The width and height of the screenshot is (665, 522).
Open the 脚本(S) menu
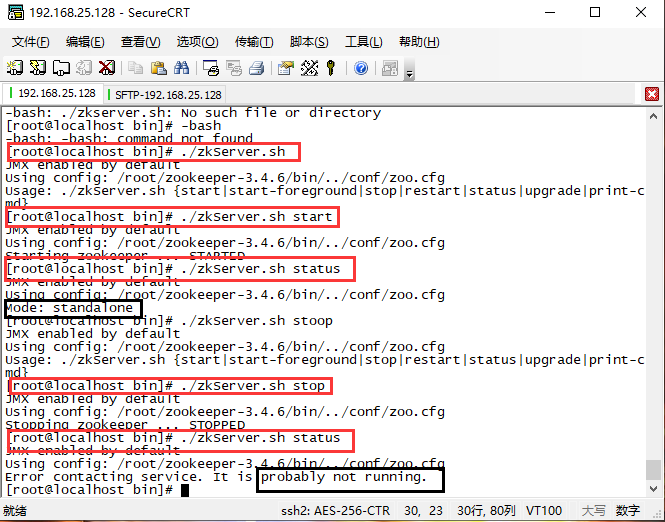coord(309,42)
